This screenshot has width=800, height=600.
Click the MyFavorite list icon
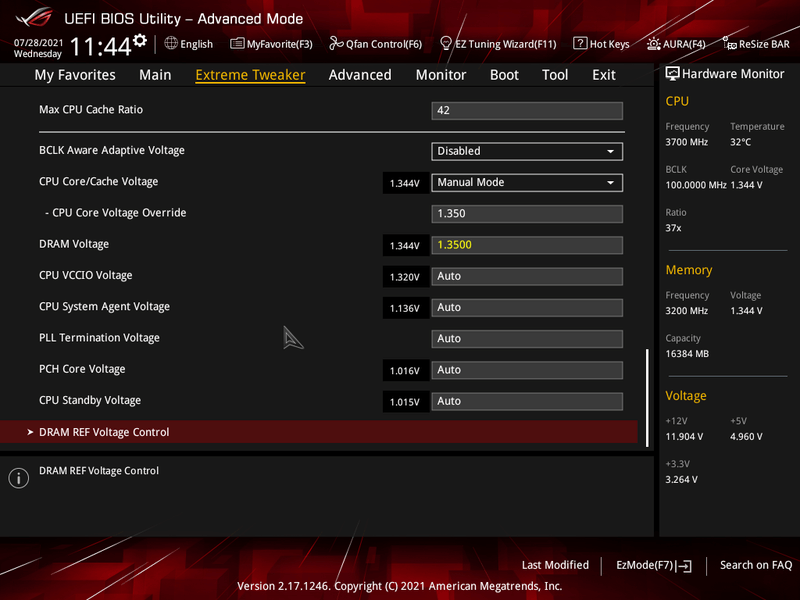237,43
